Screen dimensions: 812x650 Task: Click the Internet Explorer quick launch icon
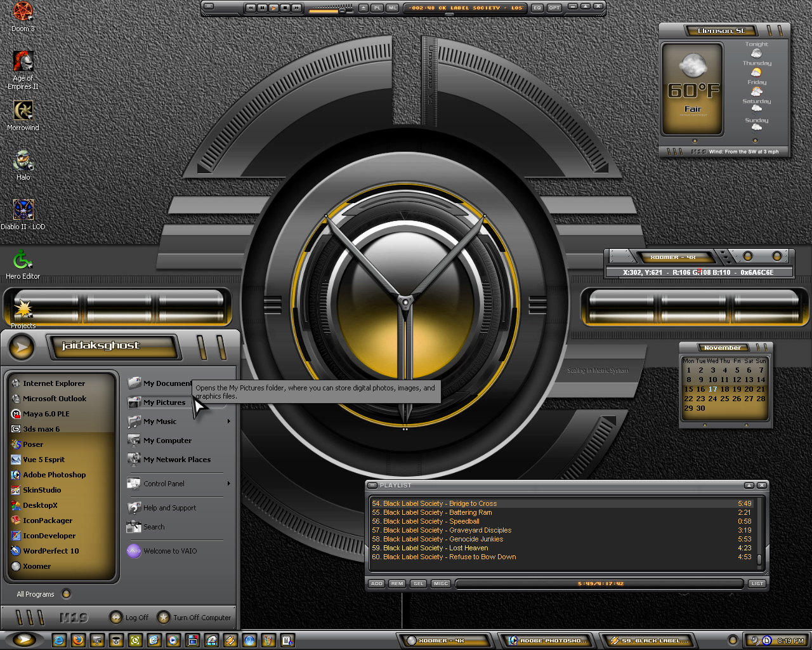(x=59, y=640)
